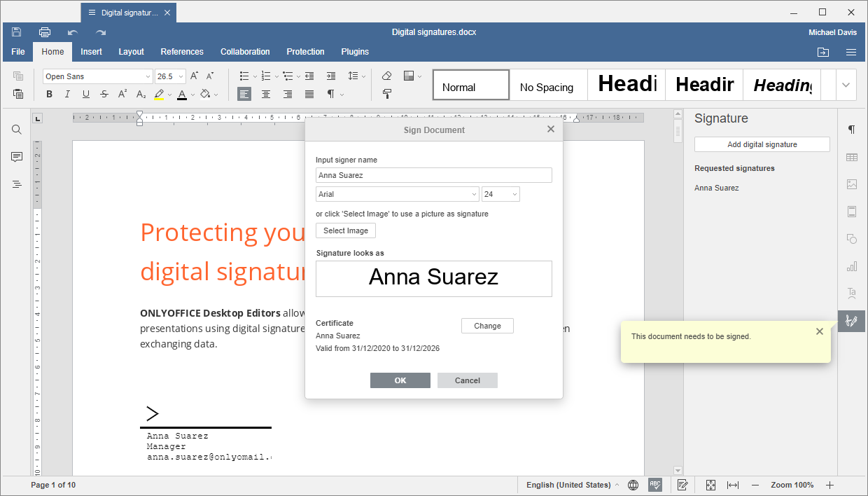Toggle track changes in status bar
Image resolution: width=868 pixels, height=496 pixels.
pyautogui.click(x=683, y=485)
